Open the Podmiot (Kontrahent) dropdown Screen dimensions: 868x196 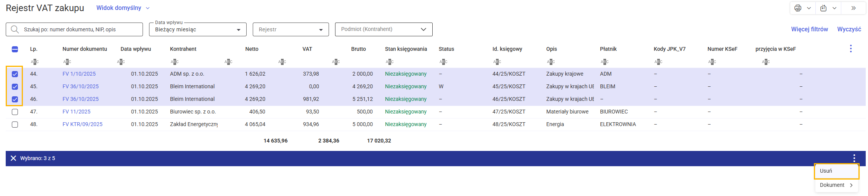(383, 29)
